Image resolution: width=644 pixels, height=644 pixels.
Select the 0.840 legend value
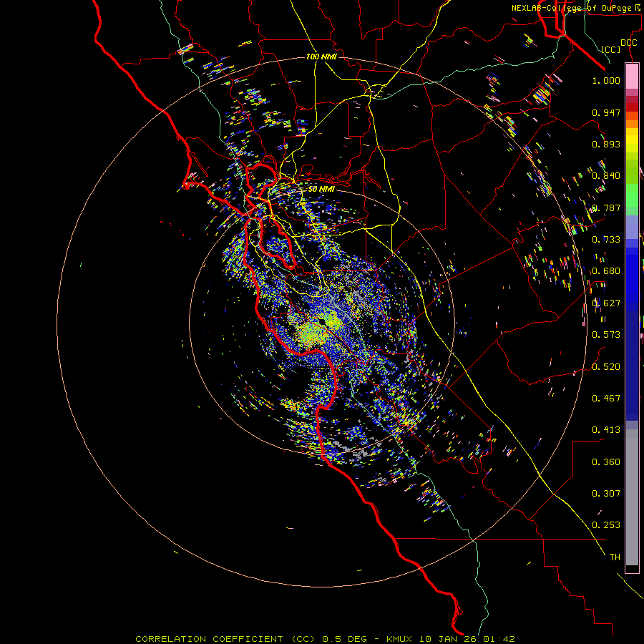[x=606, y=176]
